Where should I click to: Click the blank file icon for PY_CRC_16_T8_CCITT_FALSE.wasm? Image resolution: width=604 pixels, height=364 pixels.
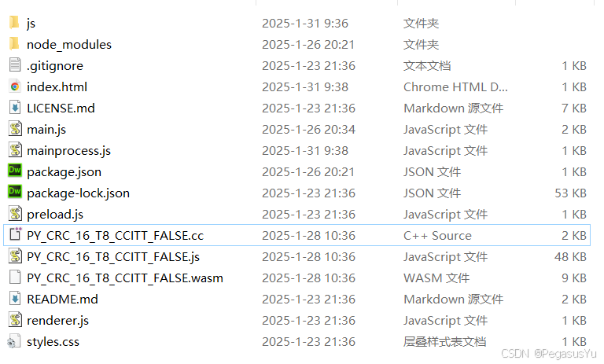(15, 277)
